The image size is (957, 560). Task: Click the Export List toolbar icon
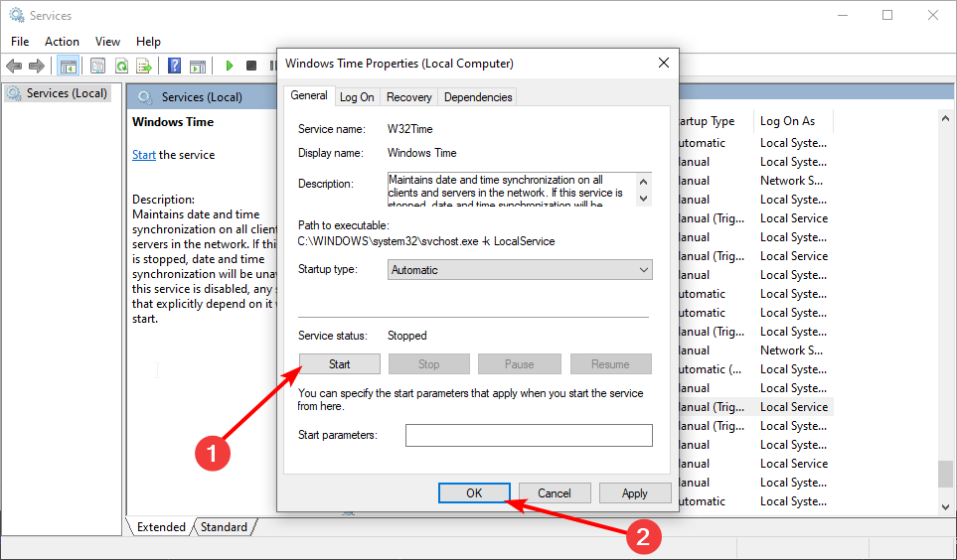tap(144, 66)
